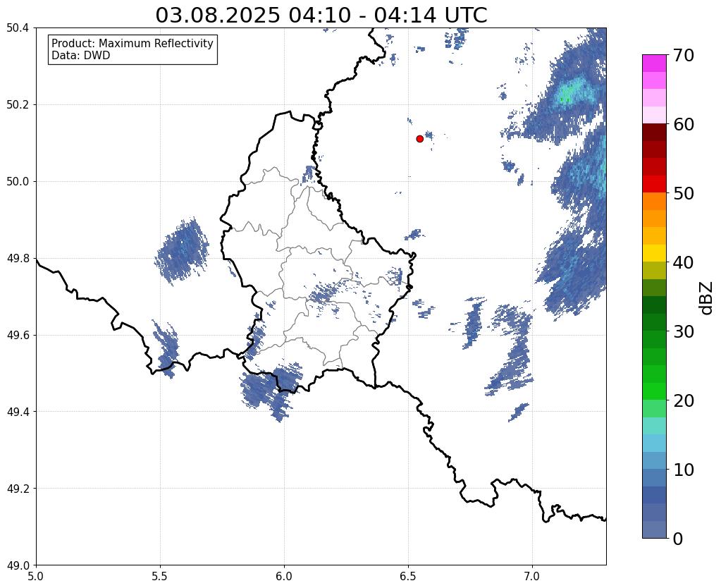Image resolution: width=721 pixels, height=588 pixels.
Task: Click the title '03.08.2025 04:10 - 04:14 UTC'
Action: point(321,15)
